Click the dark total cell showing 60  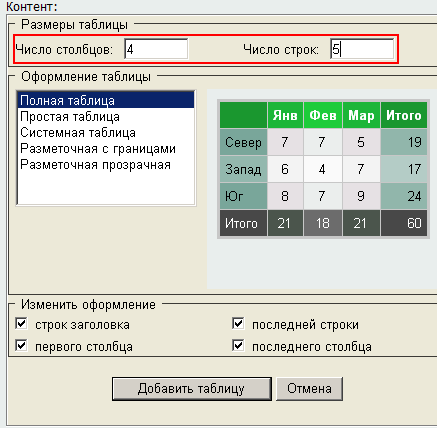click(x=404, y=223)
